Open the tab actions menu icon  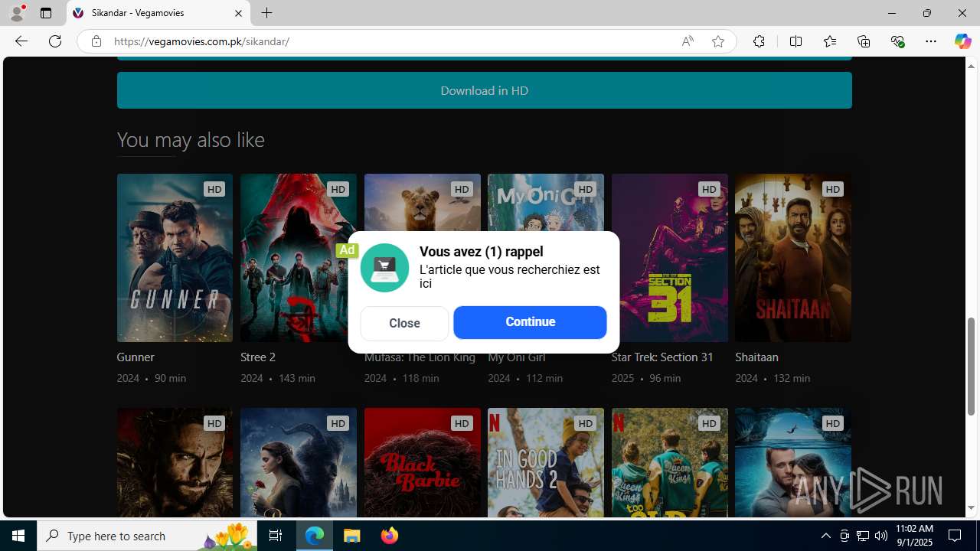(x=46, y=13)
